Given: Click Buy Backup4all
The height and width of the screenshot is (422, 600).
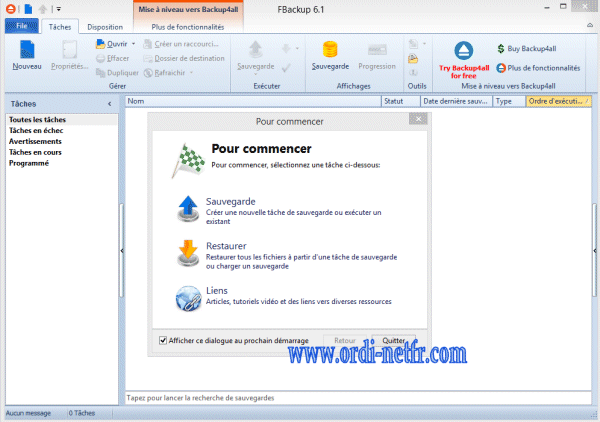Looking at the screenshot, I should (x=527, y=49).
